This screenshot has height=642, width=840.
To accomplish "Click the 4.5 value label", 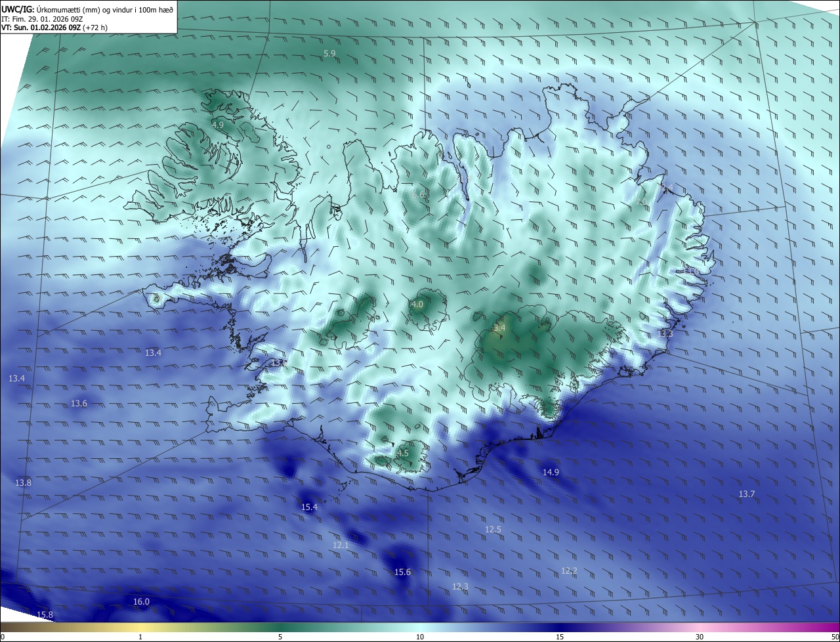I will [403, 454].
